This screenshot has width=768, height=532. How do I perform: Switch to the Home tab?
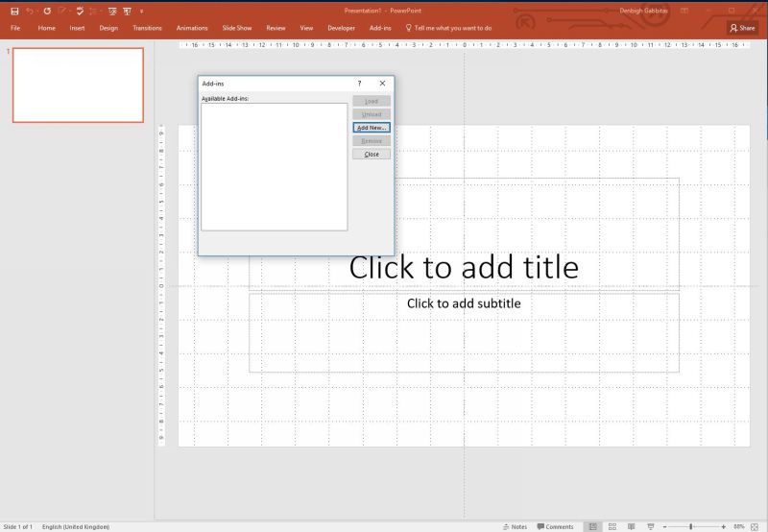point(46,28)
